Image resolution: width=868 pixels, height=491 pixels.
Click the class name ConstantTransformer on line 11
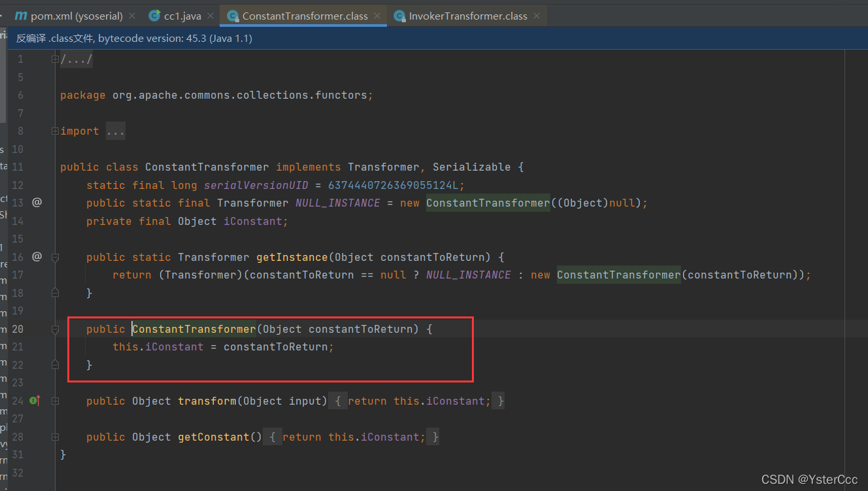[x=207, y=167]
